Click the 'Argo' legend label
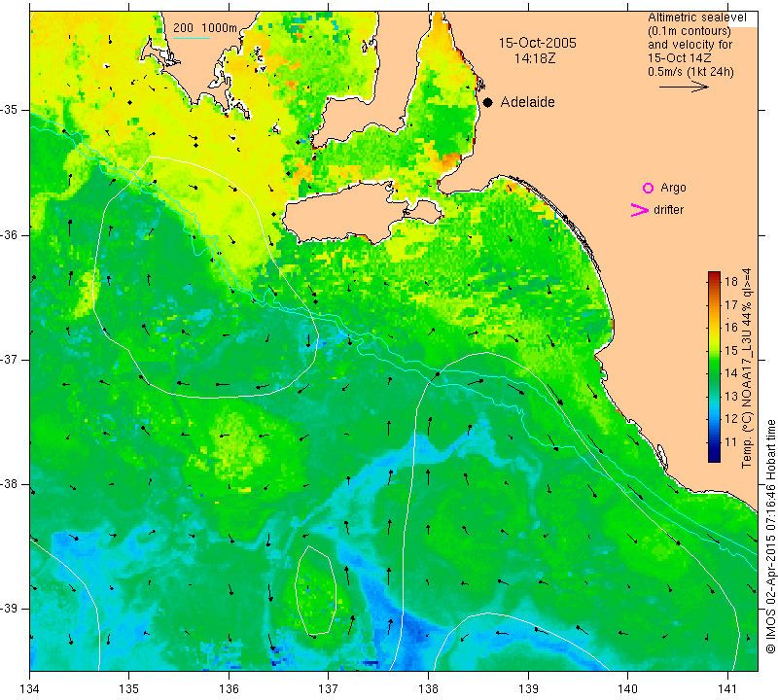 [x=673, y=188]
